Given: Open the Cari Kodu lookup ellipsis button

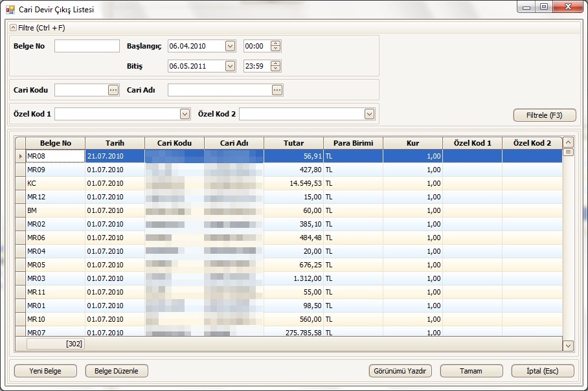Looking at the screenshot, I should (x=113, y=90).
